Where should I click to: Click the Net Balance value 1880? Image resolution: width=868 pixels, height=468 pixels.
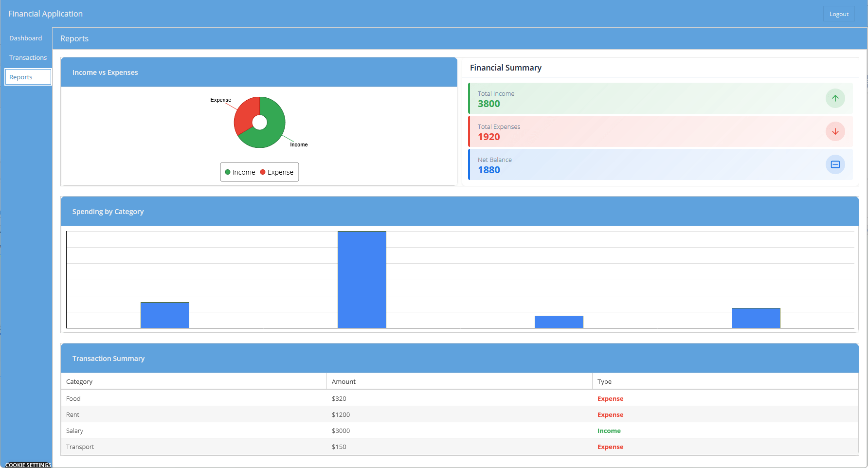click(488, 170)
